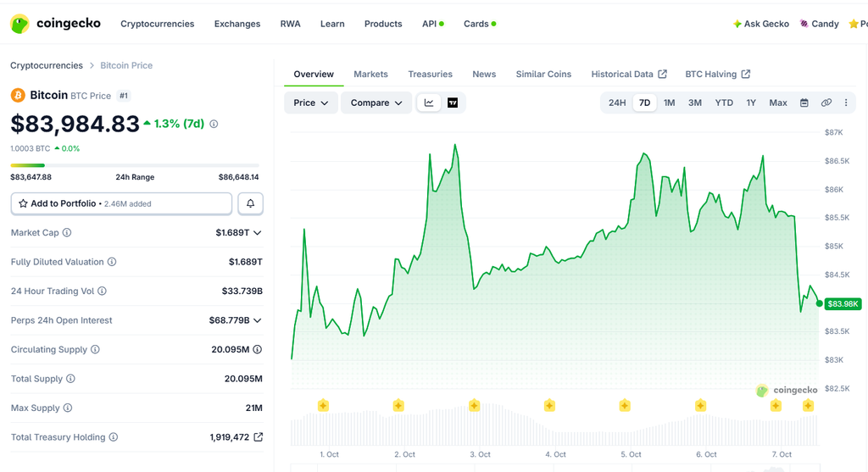Click the 24h Range progress bar
Viewport: 868px width, 472px height.
pos(135,165)
